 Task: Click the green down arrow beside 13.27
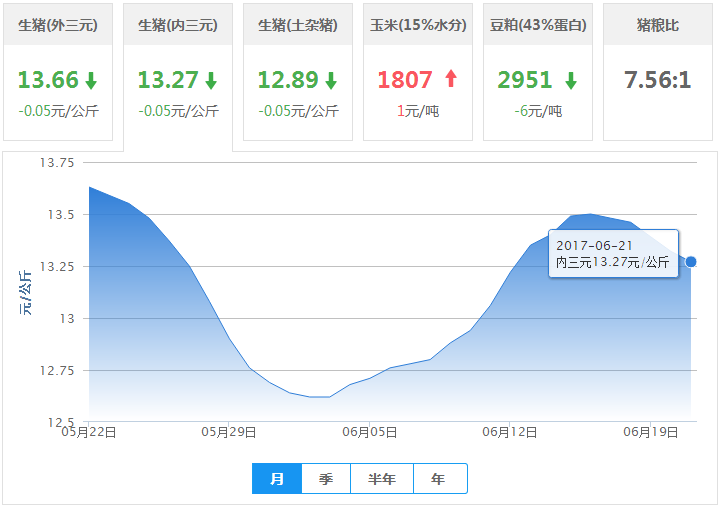(211, 81)
